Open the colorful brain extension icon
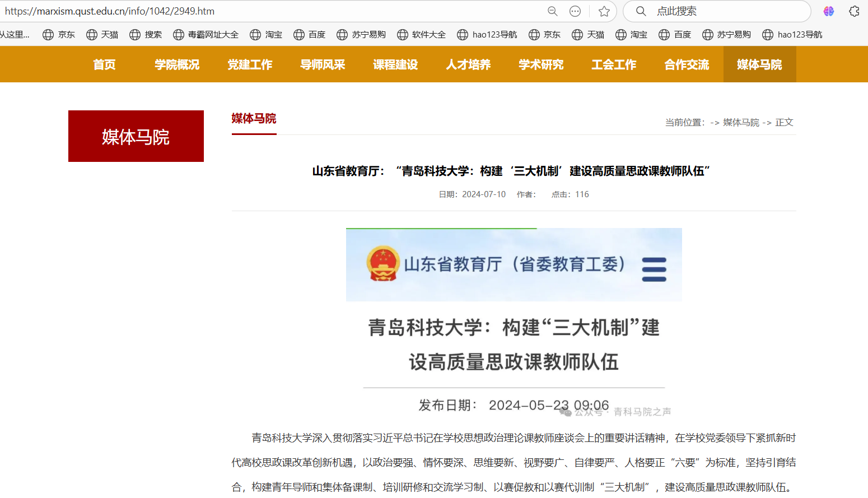This screenshot has height=498, width=868. tap(829, 11)
